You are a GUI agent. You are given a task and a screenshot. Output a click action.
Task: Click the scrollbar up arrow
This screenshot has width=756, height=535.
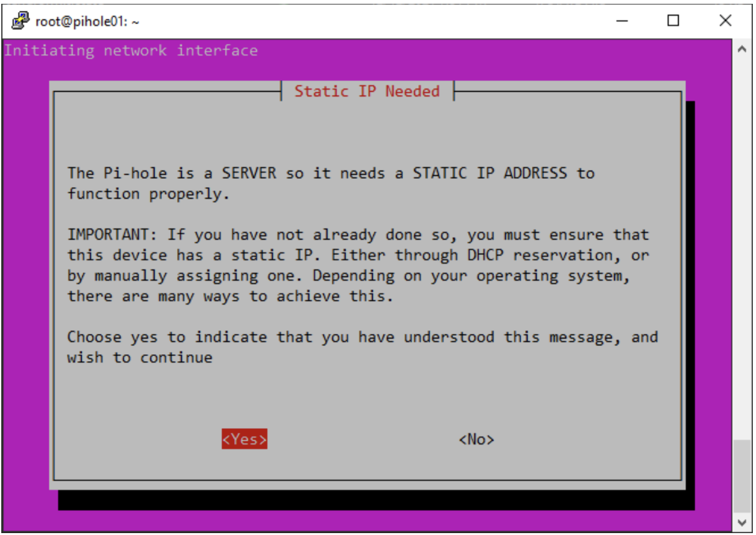[x=742, y=49]
